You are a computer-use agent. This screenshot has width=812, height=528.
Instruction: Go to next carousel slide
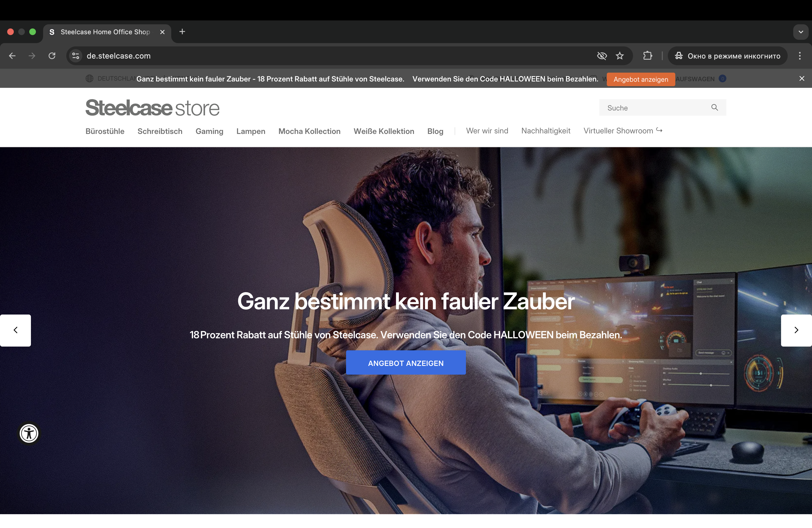click(x=796, y=330)
